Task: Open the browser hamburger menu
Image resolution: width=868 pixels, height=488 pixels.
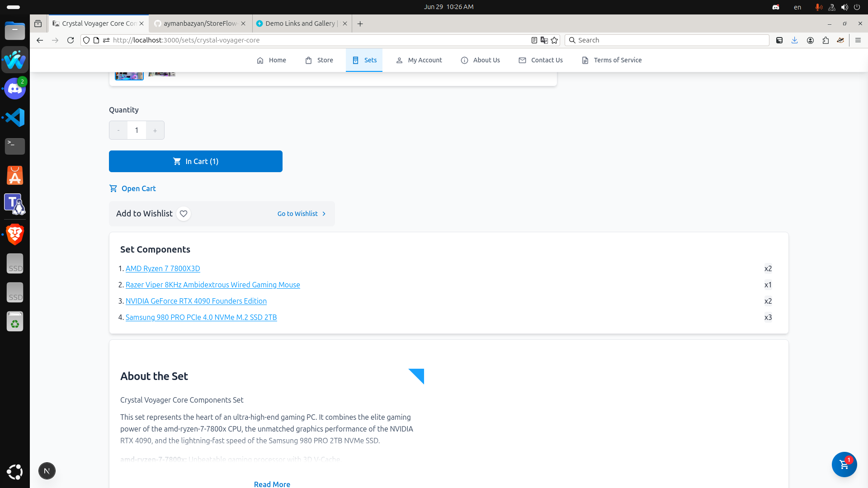Action: tap(858, 40)
